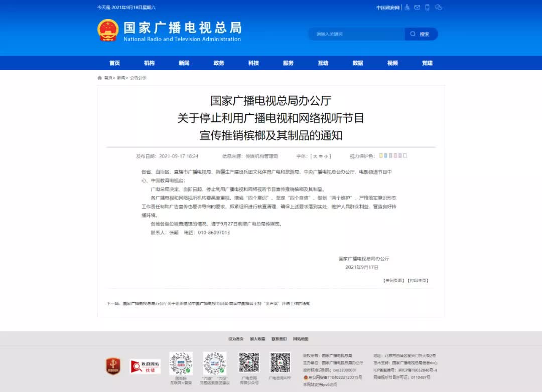Image resolution: width=542 pixels, height=392 pixels.
Task: Click the national emblem logo
Action: click(108, 31)
